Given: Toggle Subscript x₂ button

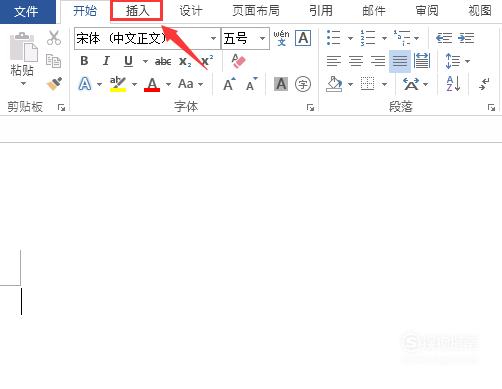Looking at the screenshot, I should tap(185, 62).
